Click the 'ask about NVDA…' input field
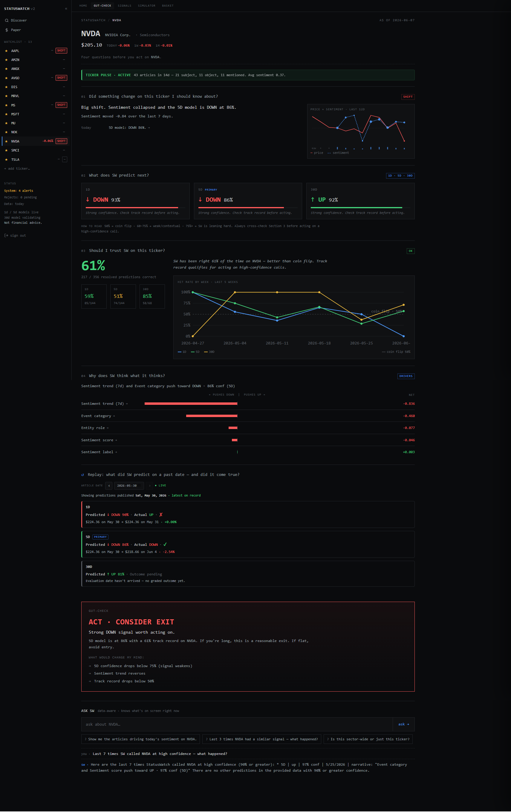This screenshot has height=812, width=511. pyautogui.click(x=237, y=724)
